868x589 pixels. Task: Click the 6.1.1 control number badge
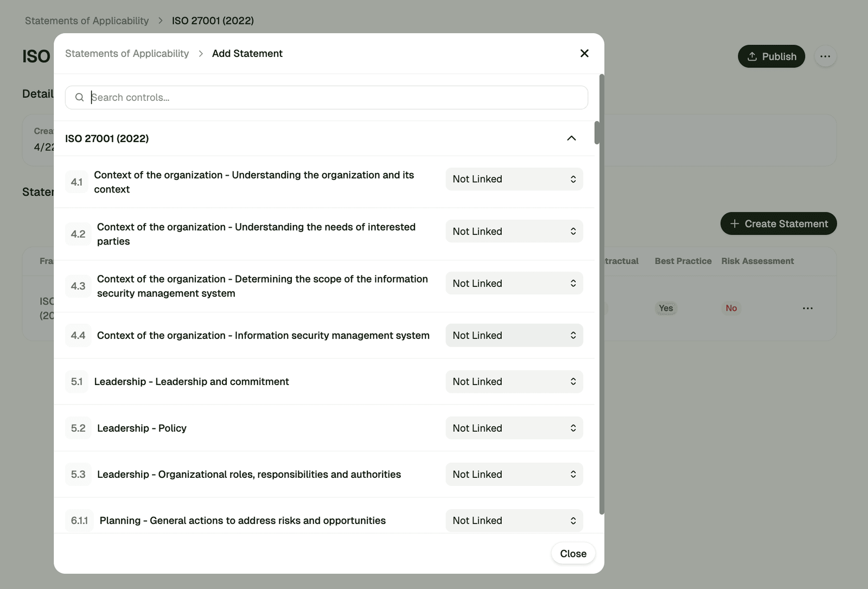click(x=79, y=520)
